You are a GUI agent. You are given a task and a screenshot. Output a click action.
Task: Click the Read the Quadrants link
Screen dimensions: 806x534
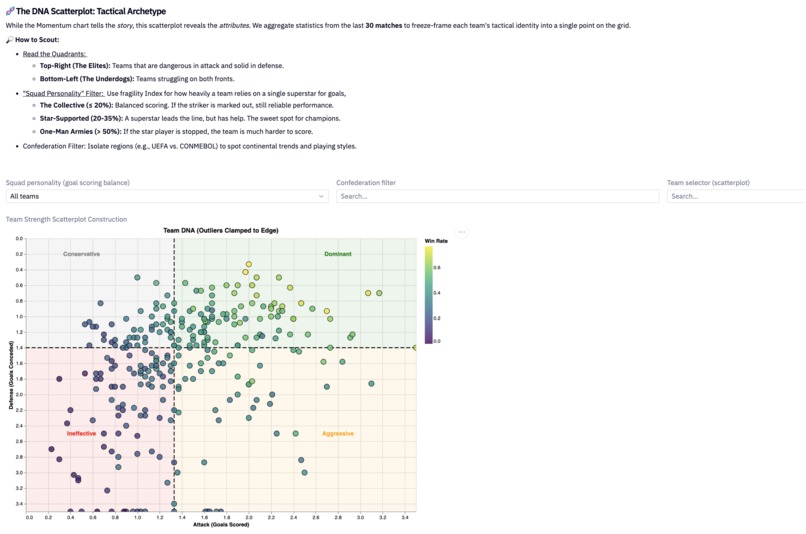[54, 54]
